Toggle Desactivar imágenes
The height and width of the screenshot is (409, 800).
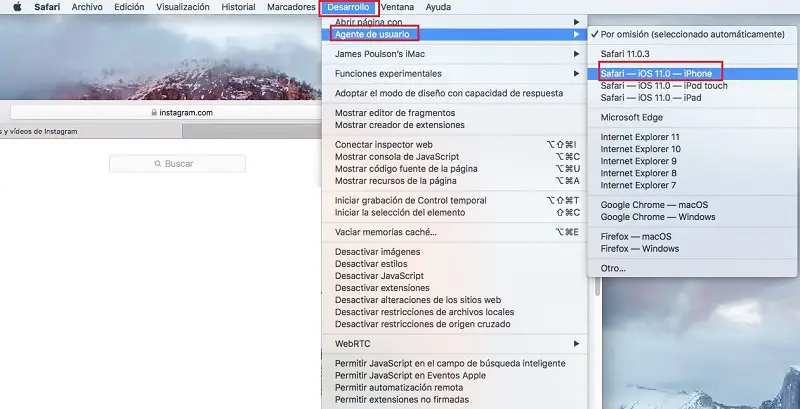tap(455, 252)
